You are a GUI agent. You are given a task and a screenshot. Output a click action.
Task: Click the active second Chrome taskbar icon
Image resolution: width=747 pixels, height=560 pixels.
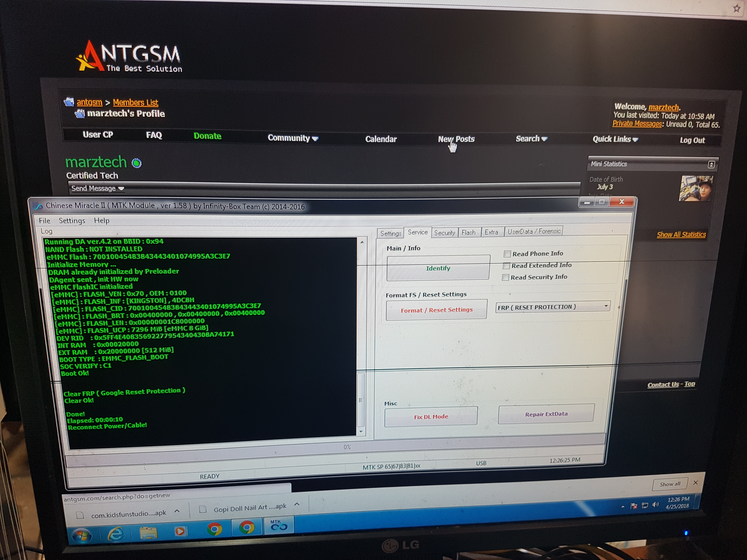click(247, 527)
